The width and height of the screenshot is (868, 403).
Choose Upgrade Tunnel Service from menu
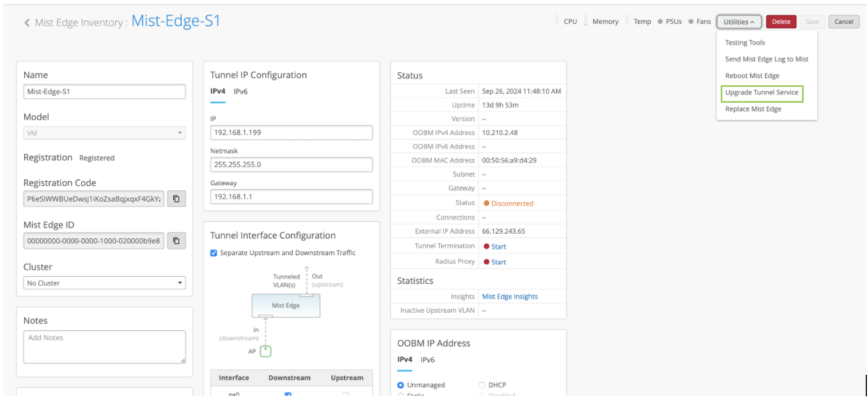click(x=761, y=93)
